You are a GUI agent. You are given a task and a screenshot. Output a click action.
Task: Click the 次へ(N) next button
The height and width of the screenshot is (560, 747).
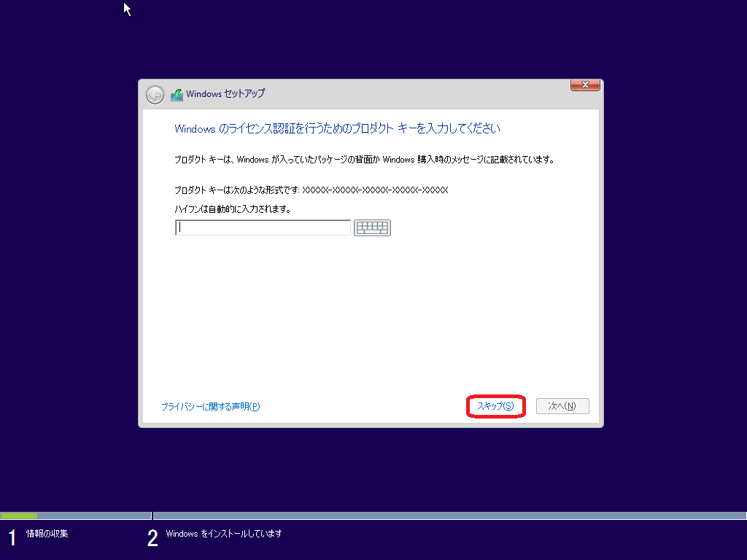coord(562,406)
